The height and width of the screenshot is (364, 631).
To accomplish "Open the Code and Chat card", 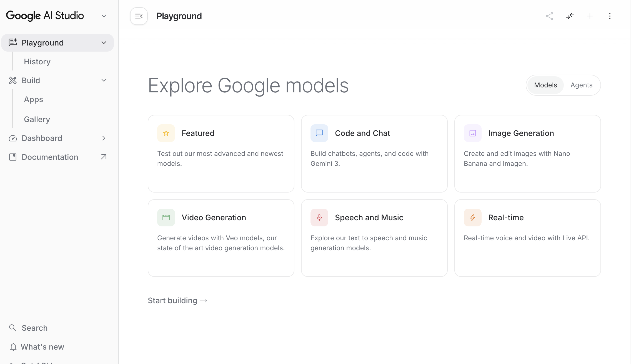I will 374,154.
